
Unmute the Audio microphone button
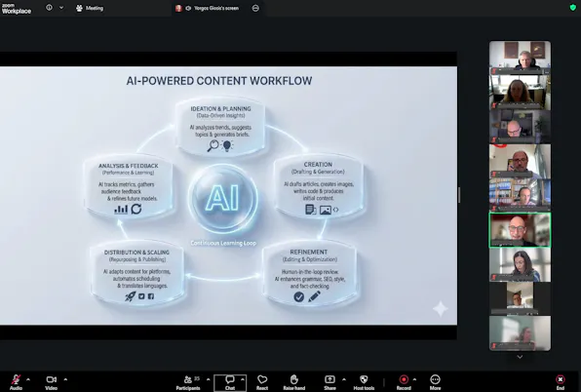16,382
